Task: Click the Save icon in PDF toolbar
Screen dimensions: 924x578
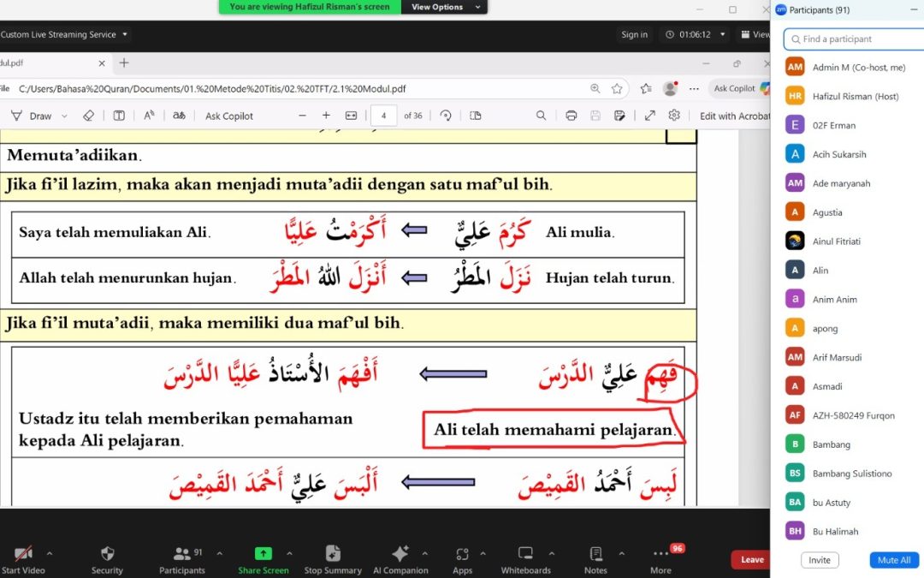Action: point(595,116)
